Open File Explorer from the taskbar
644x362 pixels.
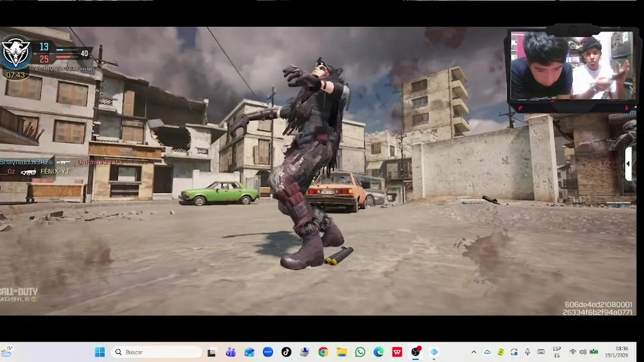(342, 352)
